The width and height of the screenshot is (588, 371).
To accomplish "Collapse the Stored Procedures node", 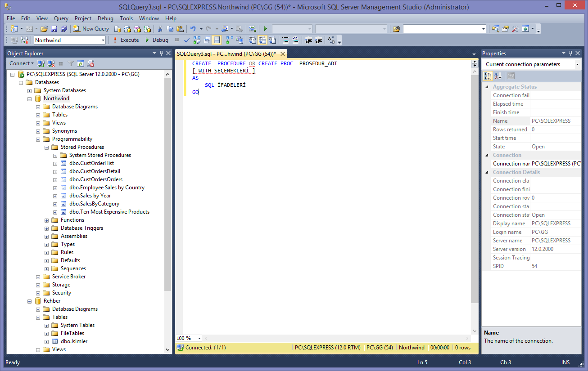I will [x=46, y=147].
